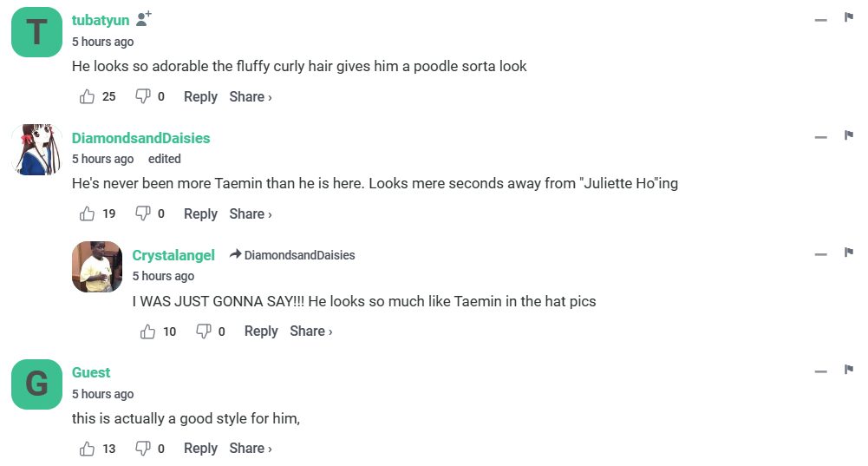The height and width of the screenshot is (466, 868).
Task: Reply to tubatyun's comment
Action: [x=200, y=97]
